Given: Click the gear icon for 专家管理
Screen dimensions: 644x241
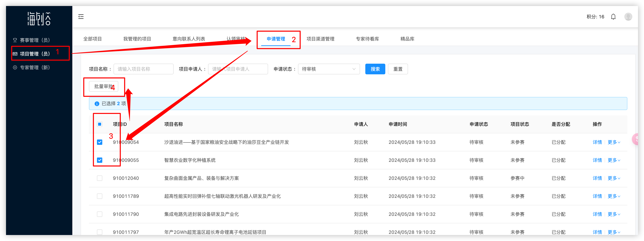Looking at the screenshot, I should click(x=15, y=67).
